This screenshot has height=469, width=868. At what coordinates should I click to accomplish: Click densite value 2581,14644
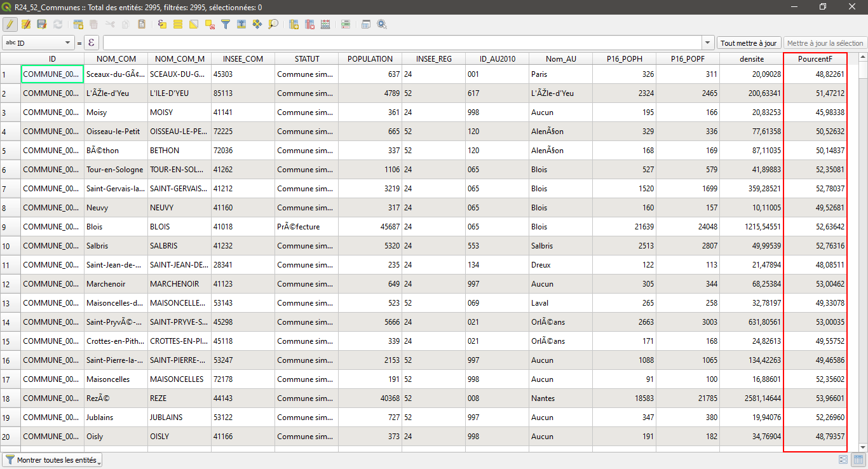[751, 398]
